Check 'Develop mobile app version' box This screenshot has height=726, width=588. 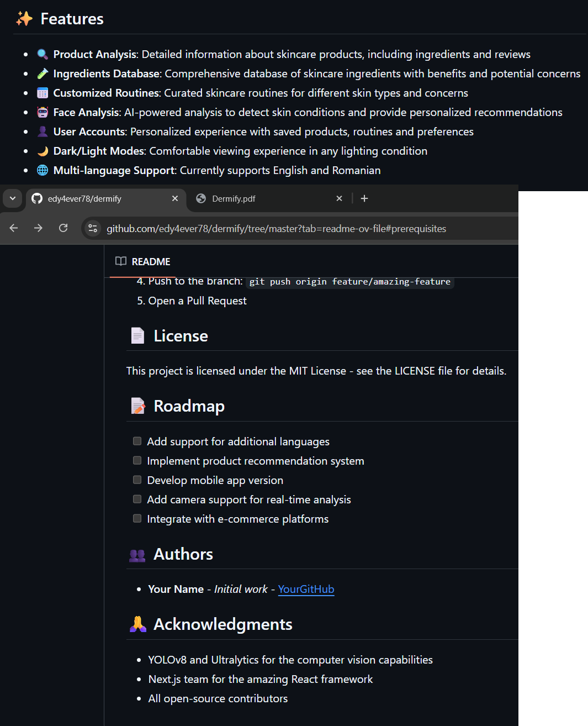137,480
